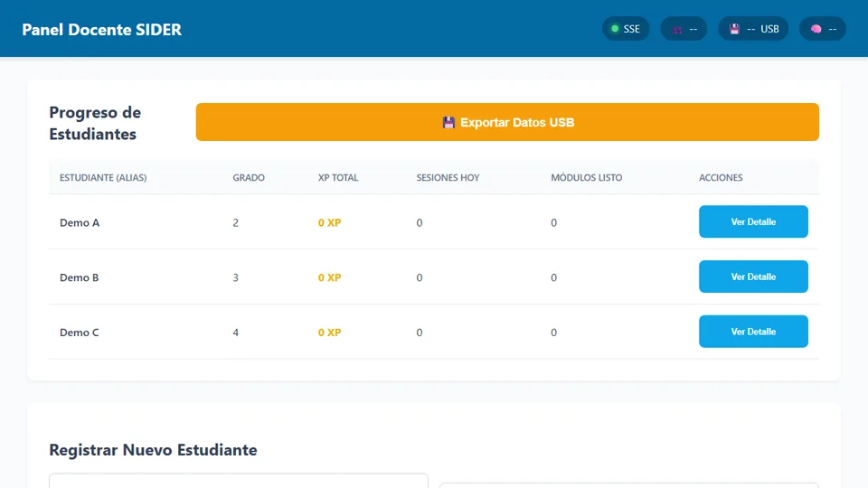Open Ver Detalle for Demo C

(x=753, y=332)
